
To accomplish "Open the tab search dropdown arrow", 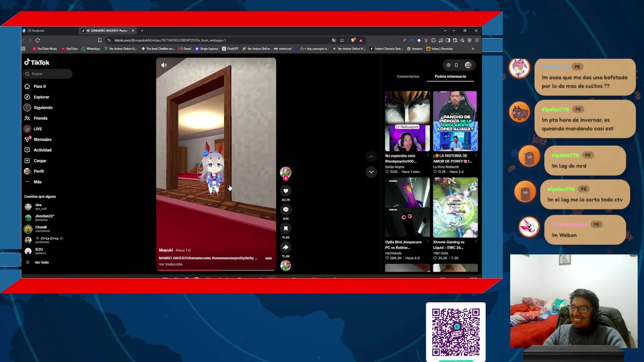I will point(445,31).
